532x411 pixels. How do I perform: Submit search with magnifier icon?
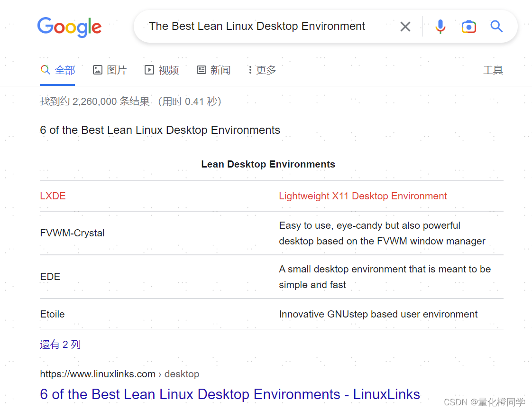(x=496, y=26)
